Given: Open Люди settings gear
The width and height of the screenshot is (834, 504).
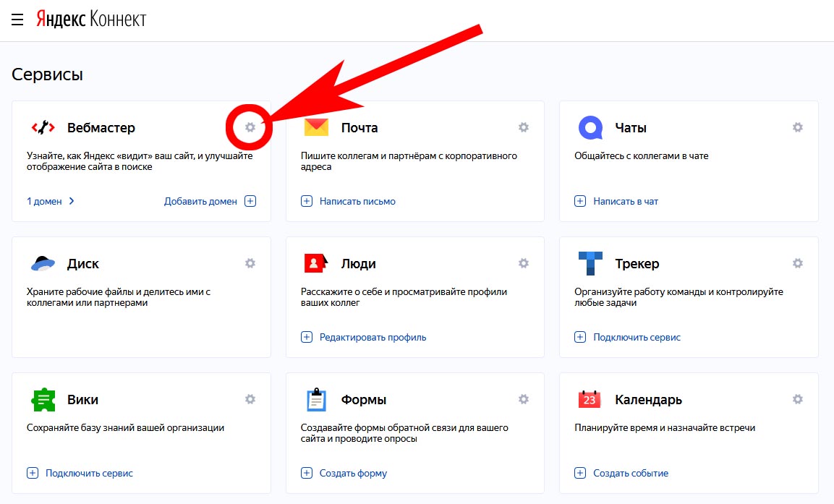Looking at the screenshot, I should pos(524,263).
